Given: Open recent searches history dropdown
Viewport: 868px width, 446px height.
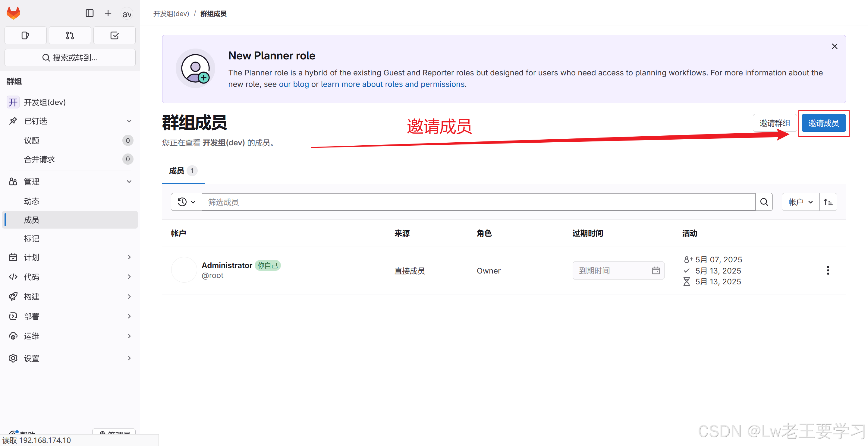Looking at the screenshot, I should pos(186,202).
